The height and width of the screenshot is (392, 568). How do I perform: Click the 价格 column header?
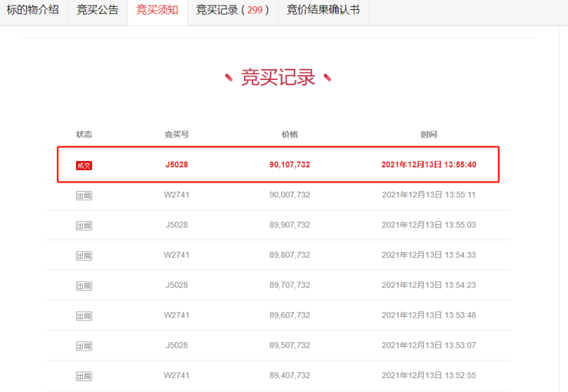(289, 134)
